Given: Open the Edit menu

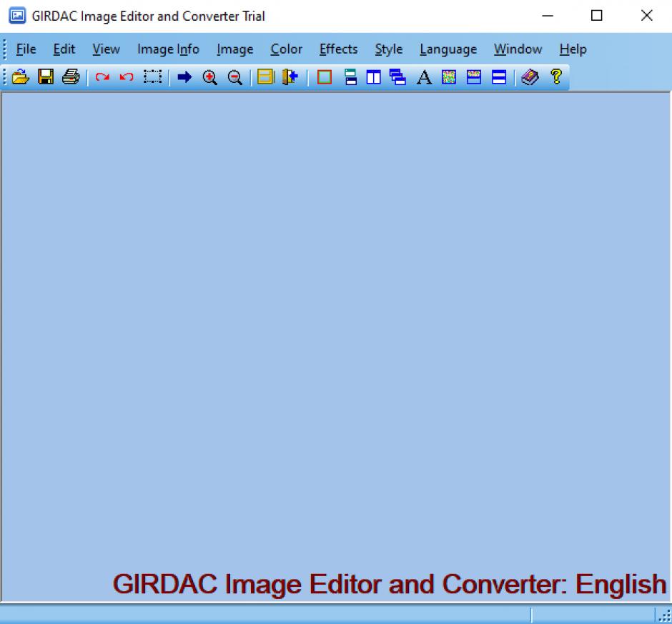Looking at the screenshot, I should pyautogui.click(x=64, y=49).
